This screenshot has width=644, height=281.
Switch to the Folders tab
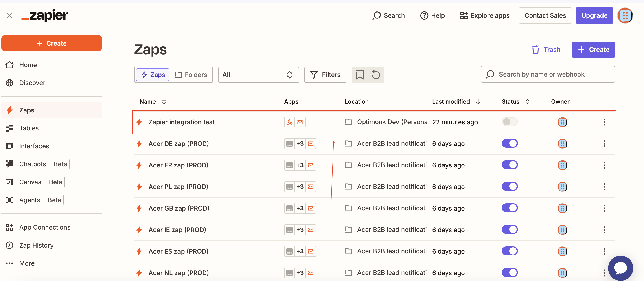click(191, 75)
